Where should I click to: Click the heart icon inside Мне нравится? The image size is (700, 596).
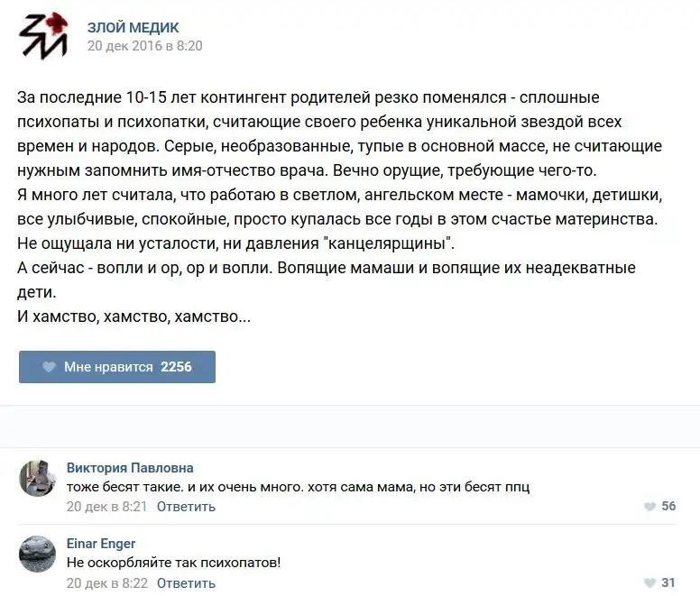tap(49, 367)
